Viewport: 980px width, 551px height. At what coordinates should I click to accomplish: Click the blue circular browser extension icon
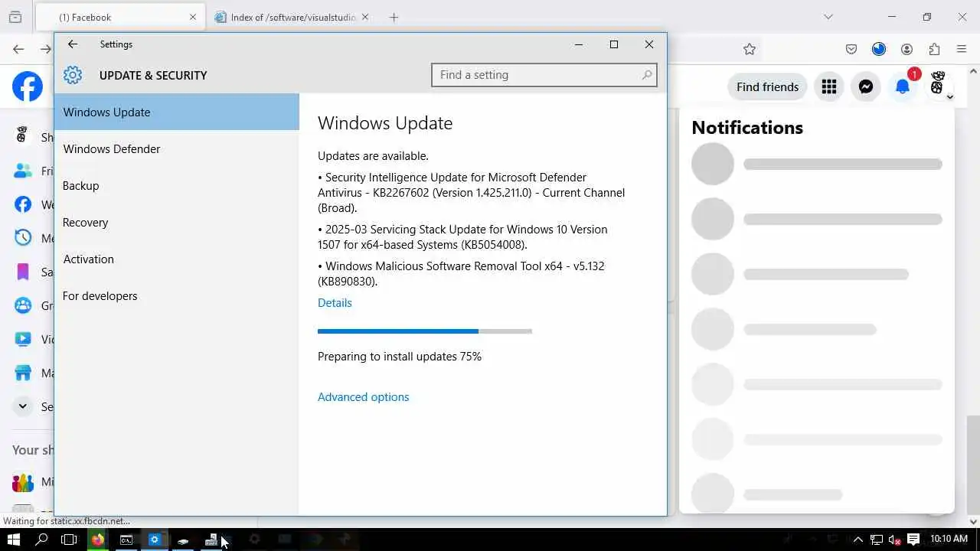879,49
